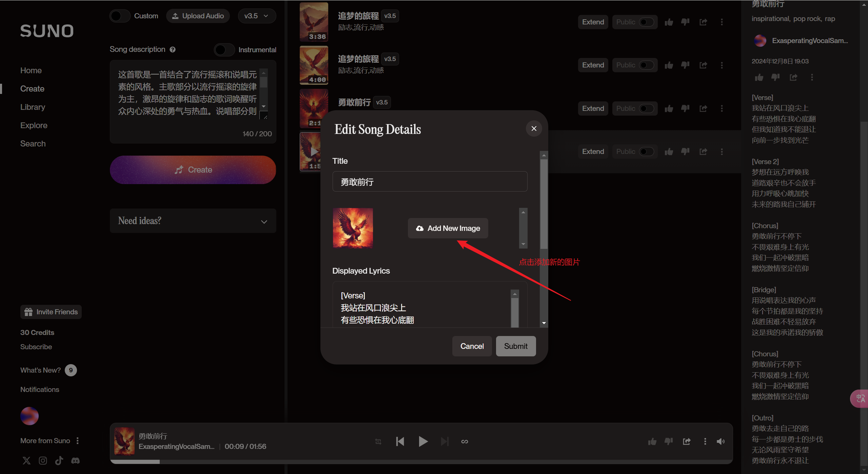Click the volume speaker icon in player
Image resolution: width=868 pixels, height=474 pixels.
(721, 441)
